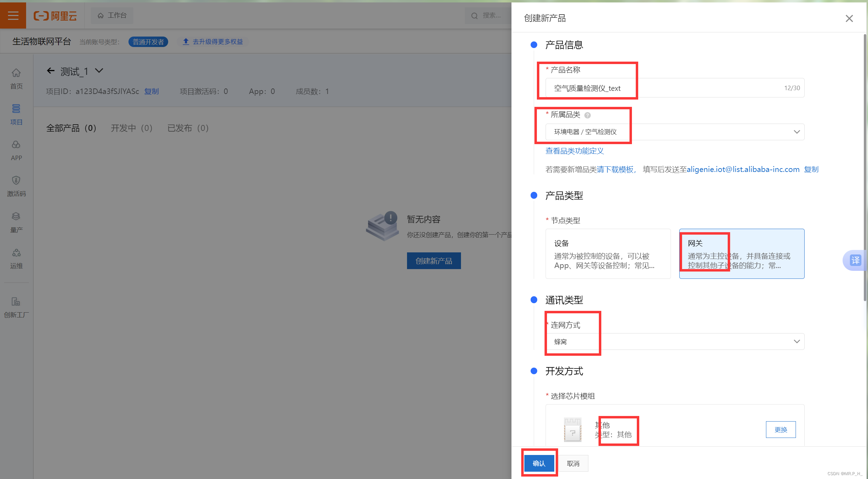
Task: Click the 确认 confirm button
Action: [x=539, y=463]
